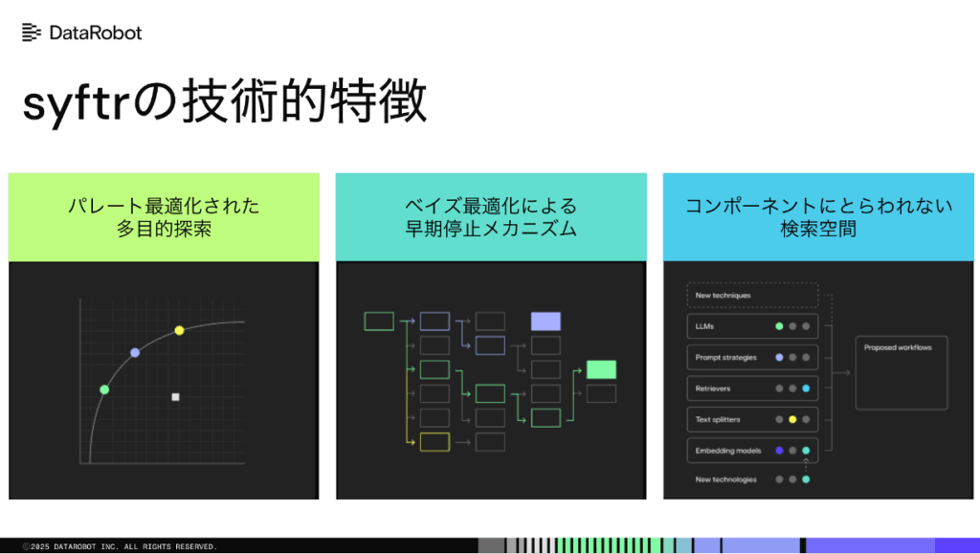This screenshot has height=554, width=980.
Task: Click the filled green box in the flow diagram
Action: [x=601, y=369]
